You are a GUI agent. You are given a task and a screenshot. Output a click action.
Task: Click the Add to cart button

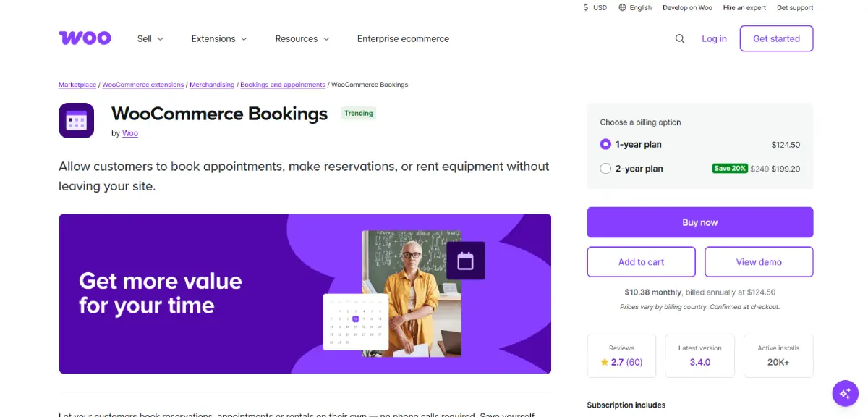[641, 262]
